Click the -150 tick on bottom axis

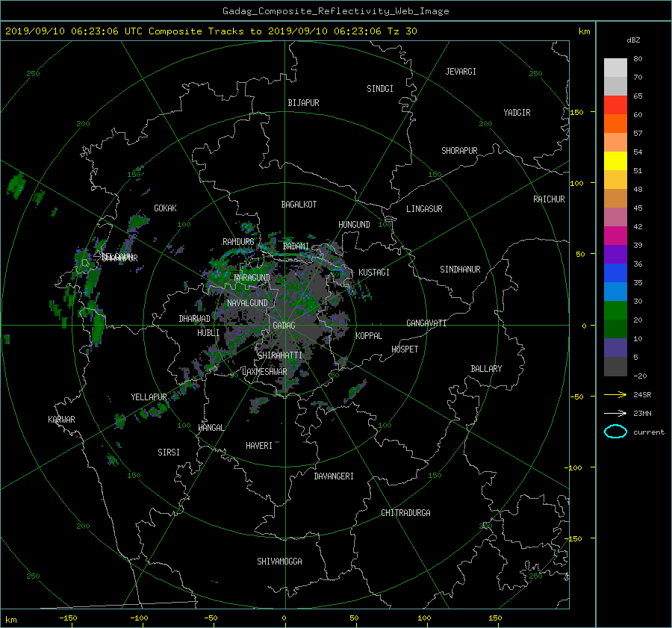tap(68, 618)
